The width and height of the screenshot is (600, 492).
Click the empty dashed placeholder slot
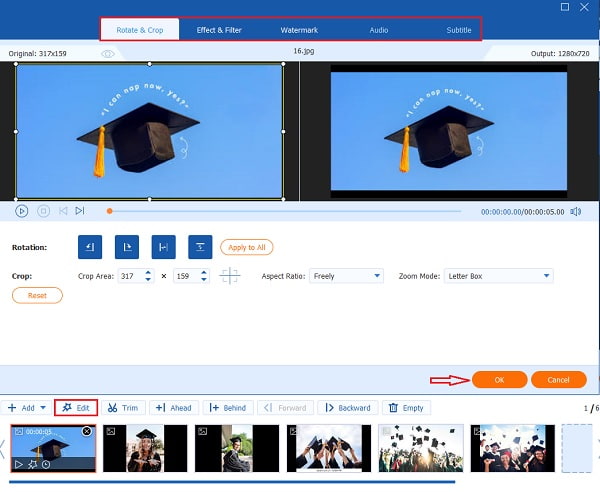(x=577, y=448)
